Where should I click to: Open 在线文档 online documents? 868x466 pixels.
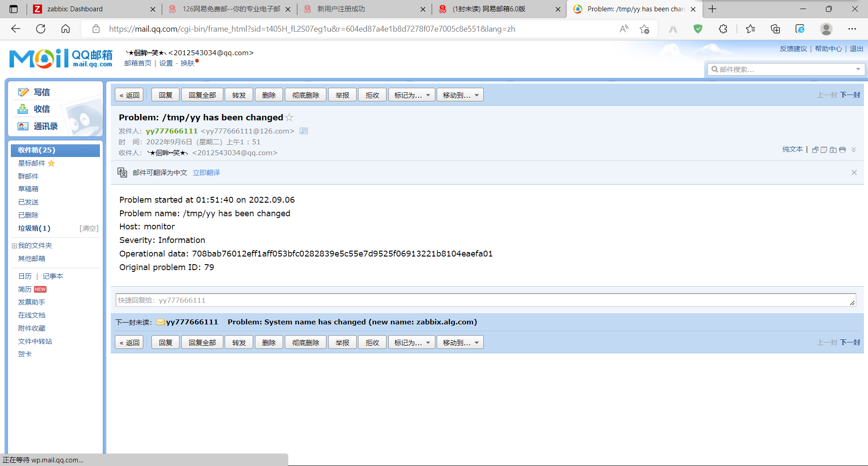click(32, 315)
